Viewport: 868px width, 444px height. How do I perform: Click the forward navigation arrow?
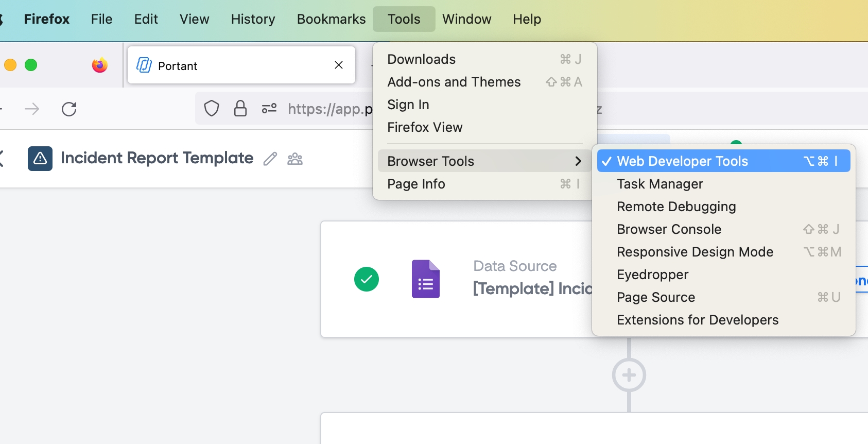click(32, 109)
